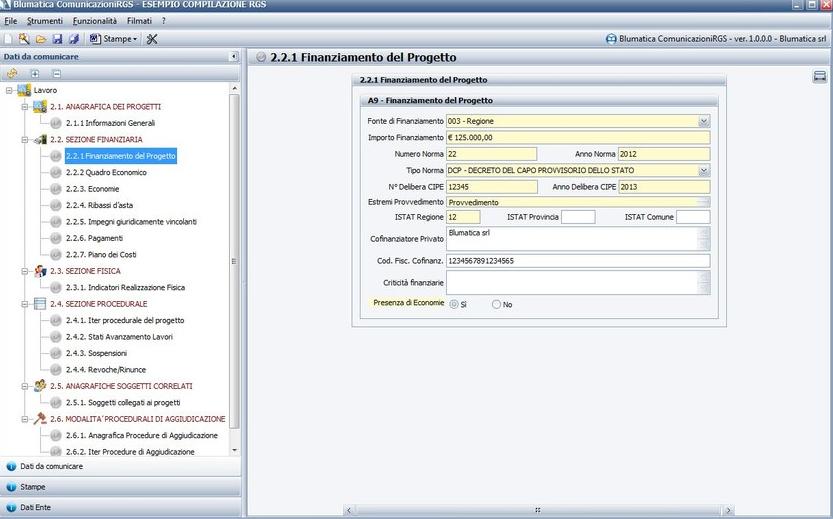The image size is (833, 519).
Task: Save using the floppy disk toolbar icon
Action: [57, 39]
